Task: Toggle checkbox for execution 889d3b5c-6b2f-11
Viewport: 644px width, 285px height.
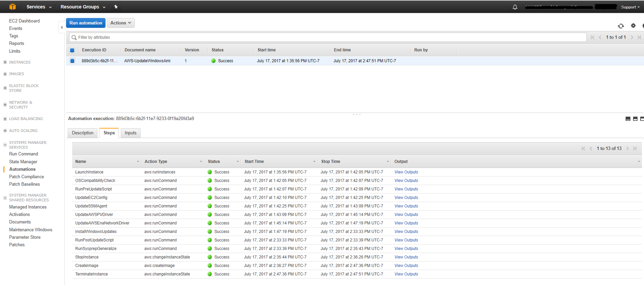Action: (72, 61)
